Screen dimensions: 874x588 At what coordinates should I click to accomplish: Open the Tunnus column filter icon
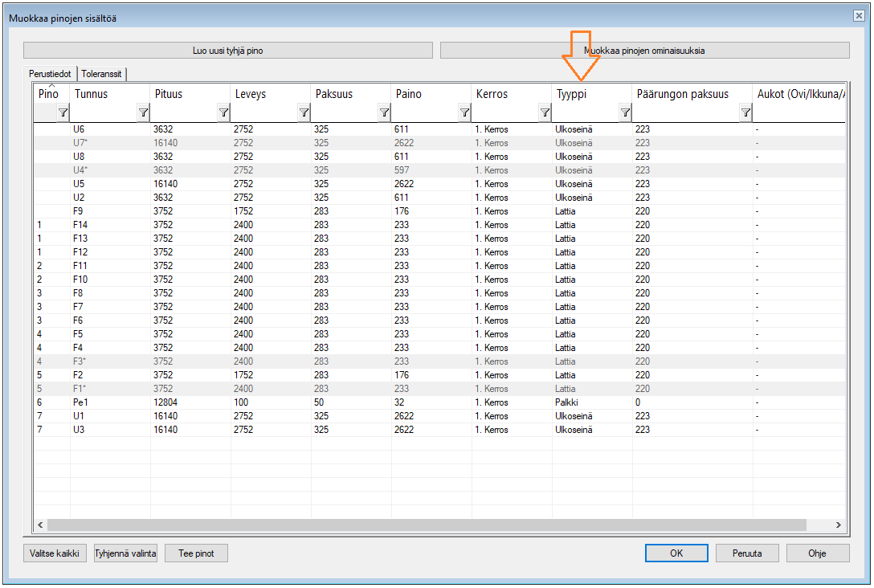pyautogui.click(x=143, y=113)
